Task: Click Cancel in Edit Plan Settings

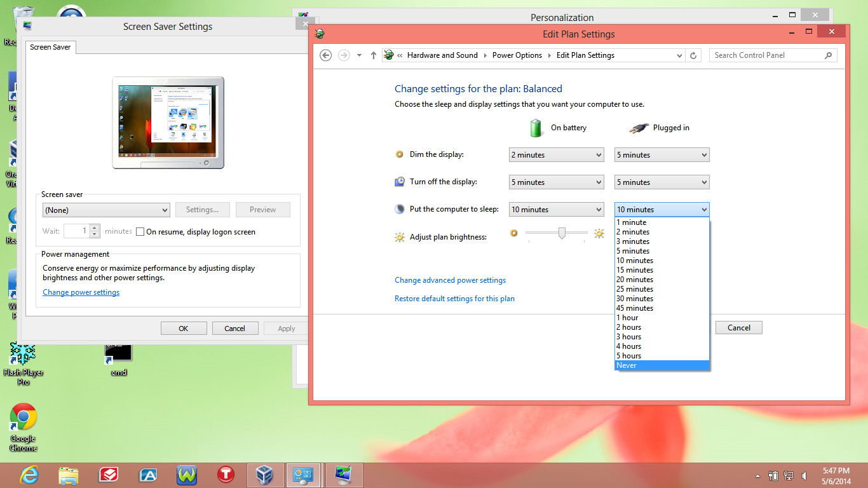Action: (738, 328)
